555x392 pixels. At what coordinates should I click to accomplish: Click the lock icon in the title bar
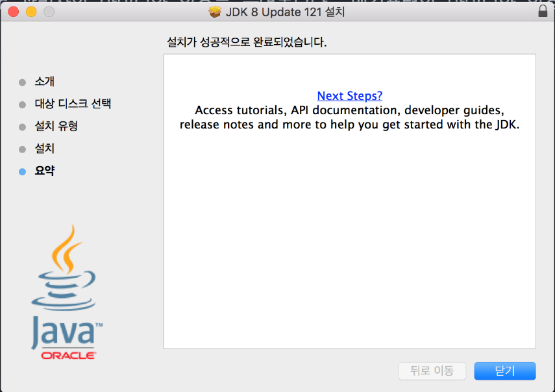pyautogui.click(x=543, y=11)
